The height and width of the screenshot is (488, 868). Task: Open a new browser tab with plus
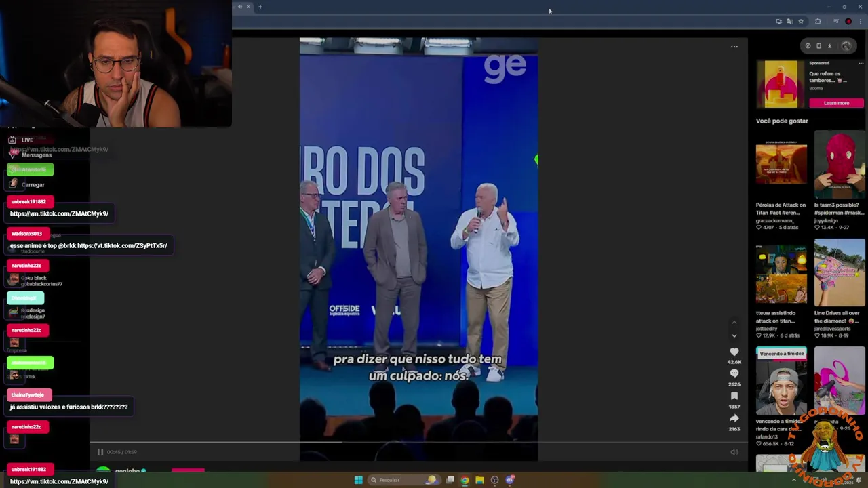[260, 7]
